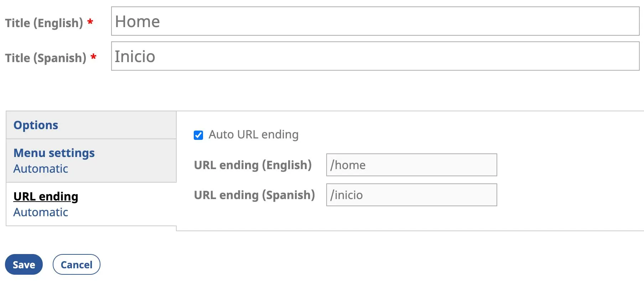
Task: Focus the URL ending (Spanish) field
Action: [411, 195]
